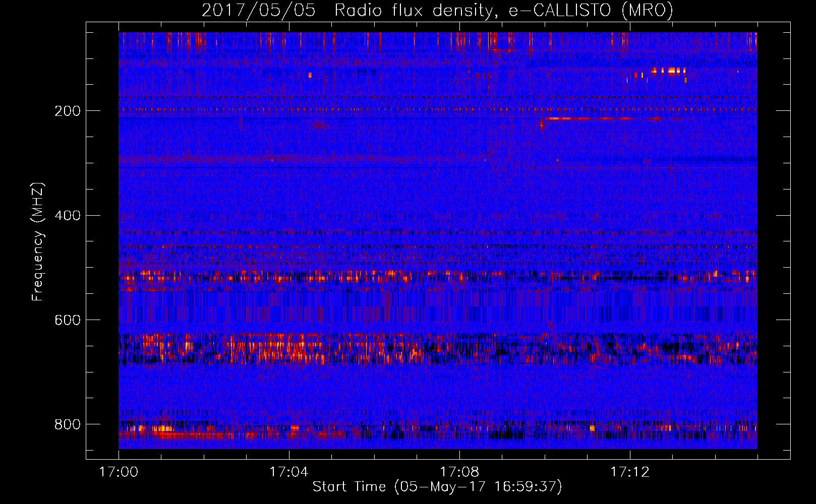This screenshot has height=504, width=816.
Task: Click the small orange spot near 17:04:30 at top
Action: click(310, 75)
